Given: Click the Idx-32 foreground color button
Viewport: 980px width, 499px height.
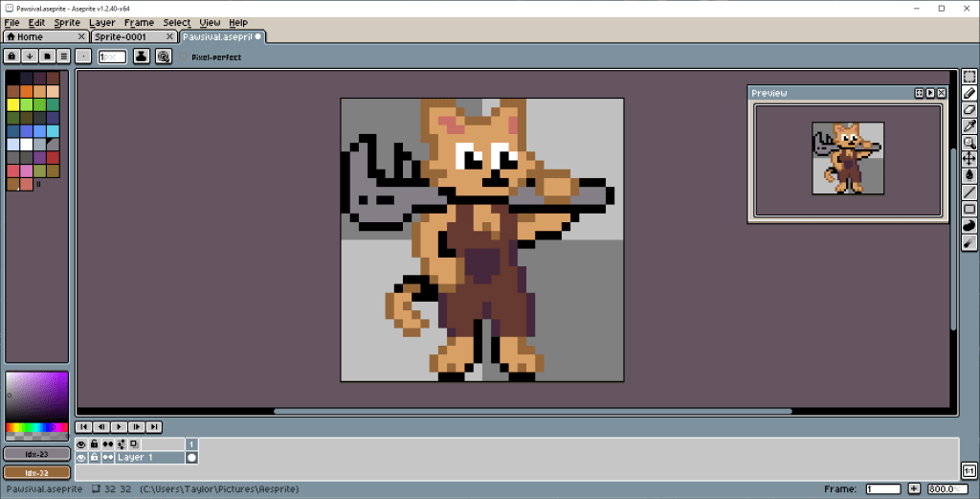Looking at the screenshot, I should point(36,472).
